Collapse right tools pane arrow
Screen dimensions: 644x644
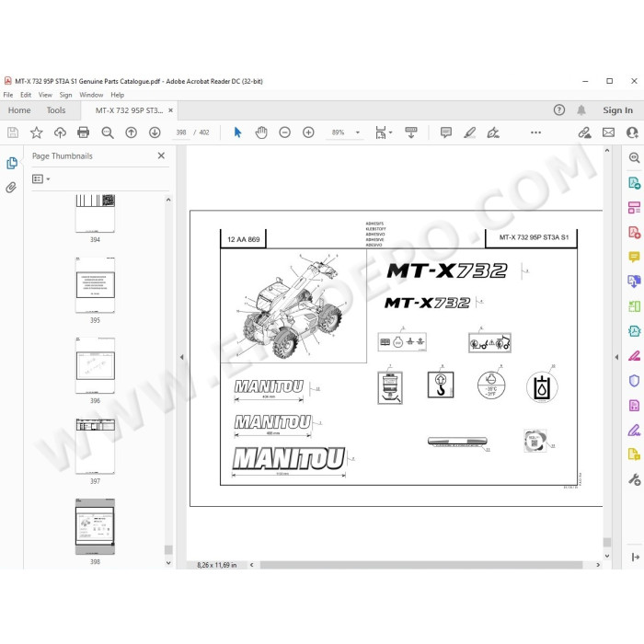pyautogui.click(x=616, y=357)
